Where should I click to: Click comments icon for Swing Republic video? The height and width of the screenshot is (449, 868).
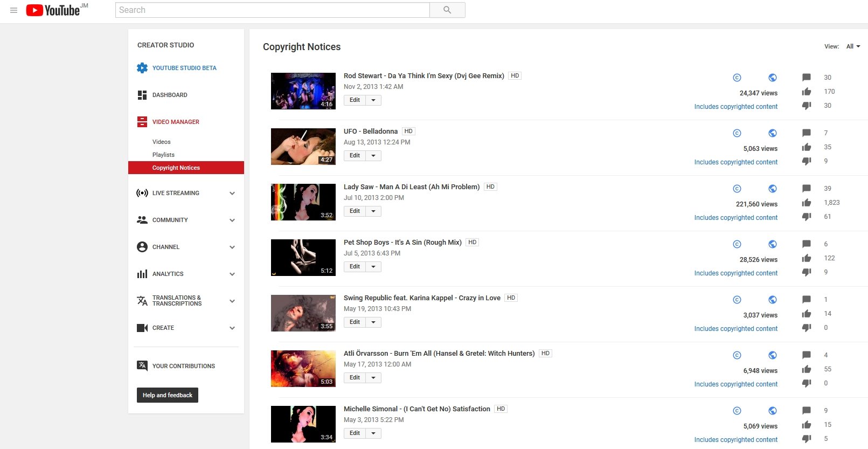pos(807,300)
